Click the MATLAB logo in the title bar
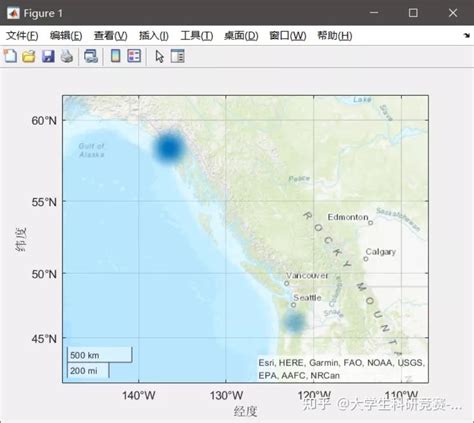 (13, 13)
